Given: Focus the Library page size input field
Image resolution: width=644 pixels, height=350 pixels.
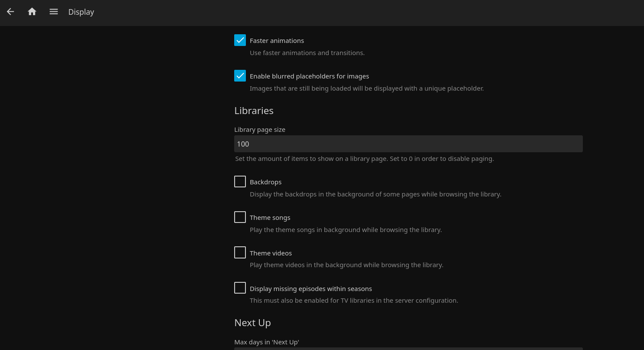Looking at the screenshot, I should click(x=408, y=144).
